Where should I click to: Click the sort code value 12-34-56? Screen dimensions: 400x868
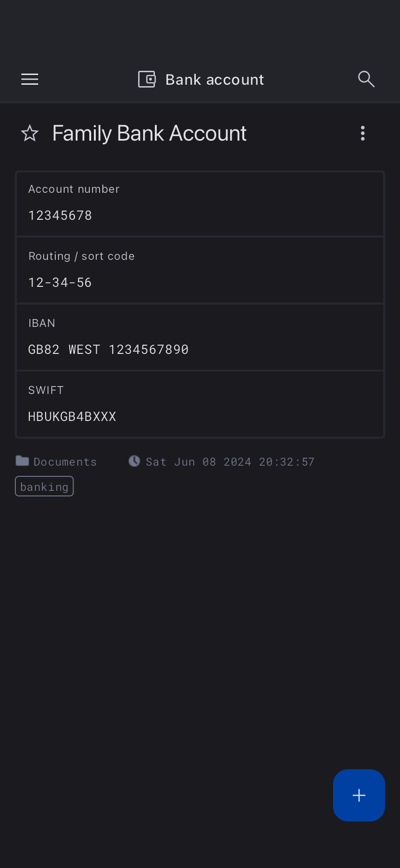click(60, 283)
